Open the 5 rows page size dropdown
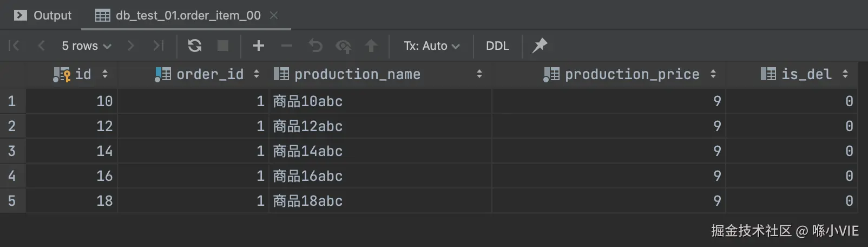The image size is (868, 247). [86, 46]
